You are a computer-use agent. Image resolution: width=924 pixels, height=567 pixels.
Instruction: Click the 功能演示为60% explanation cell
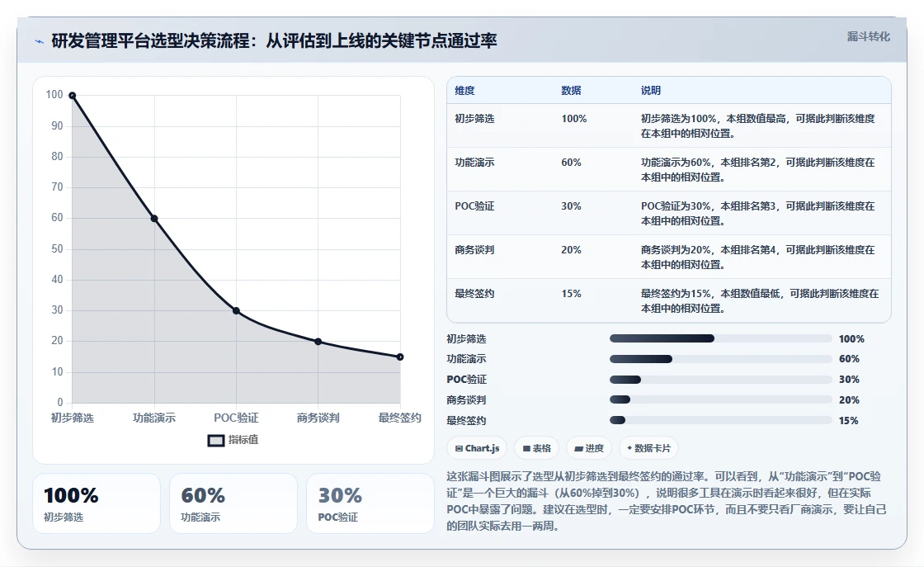(x=758, y=170)
